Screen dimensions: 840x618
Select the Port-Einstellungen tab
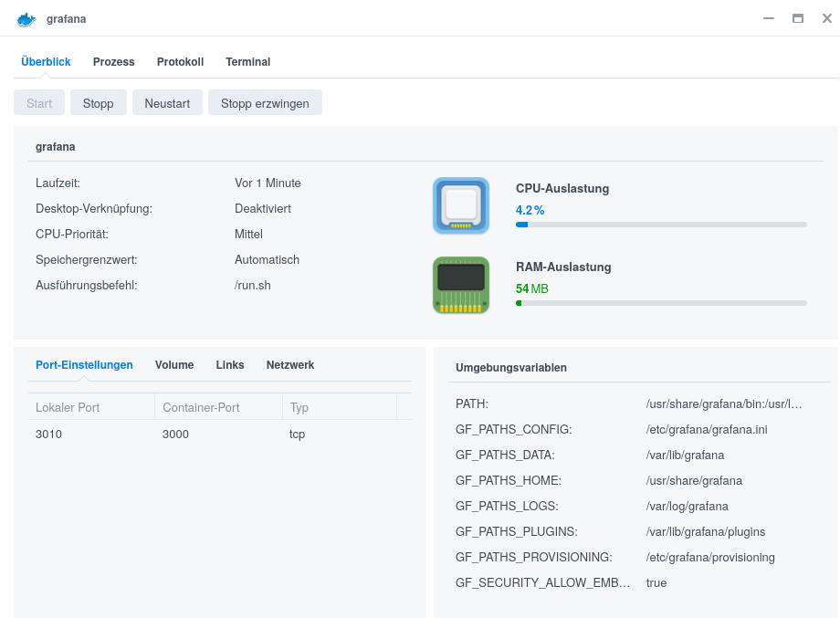[84, 365]
